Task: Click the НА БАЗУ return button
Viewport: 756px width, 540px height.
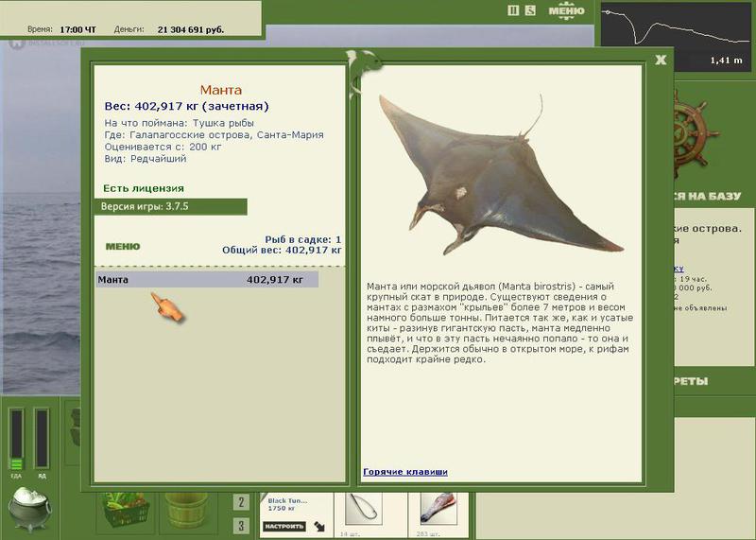Action: [707, 196]
